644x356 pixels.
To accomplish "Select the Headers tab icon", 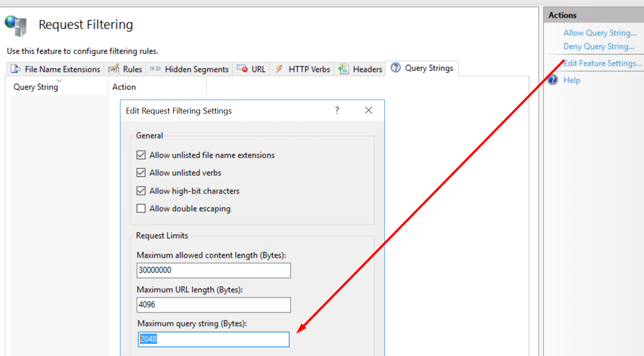I will [344, 69].
